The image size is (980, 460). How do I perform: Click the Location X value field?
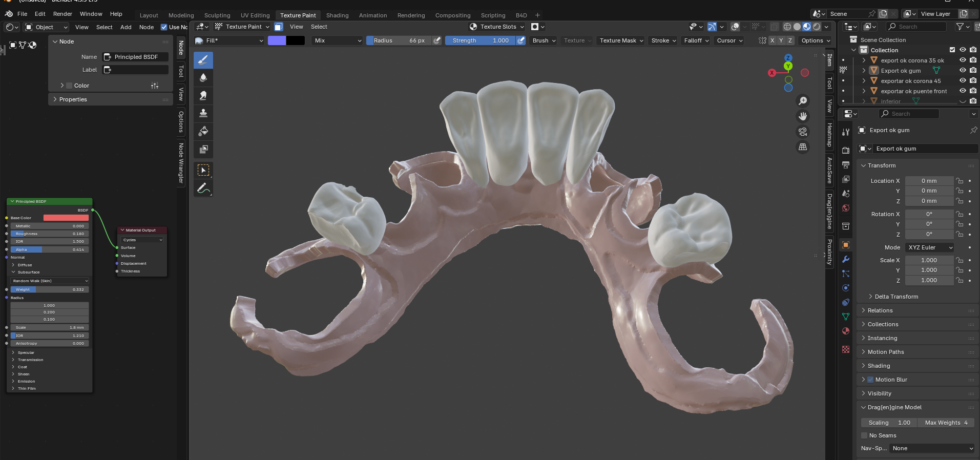pyautogui.click(x=929, y=181)
